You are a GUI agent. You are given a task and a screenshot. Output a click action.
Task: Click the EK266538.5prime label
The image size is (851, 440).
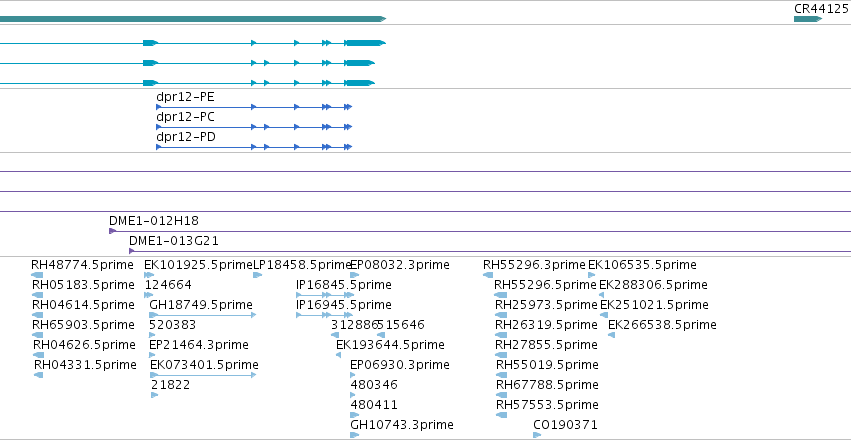point(662,324)
